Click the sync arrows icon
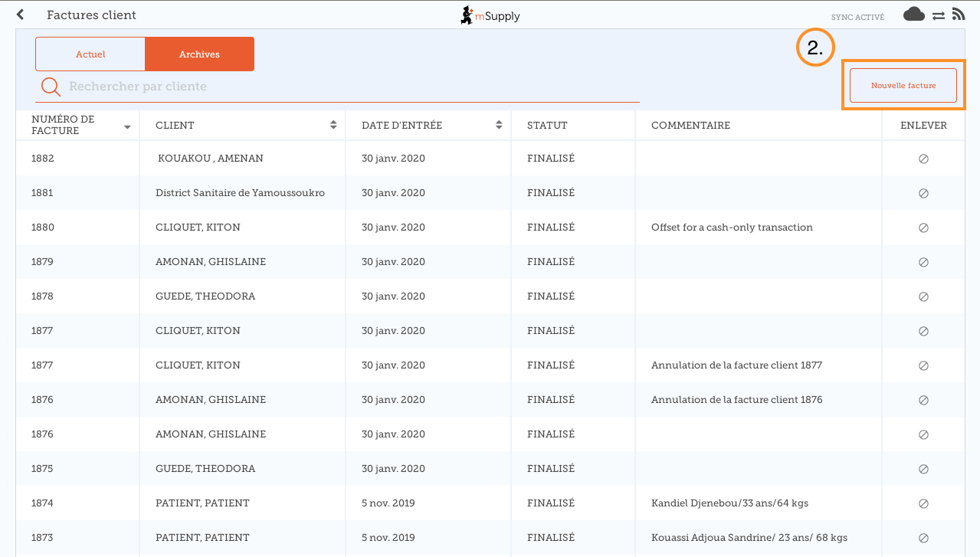The image size is (980, 557). click(x=938, y=15)
